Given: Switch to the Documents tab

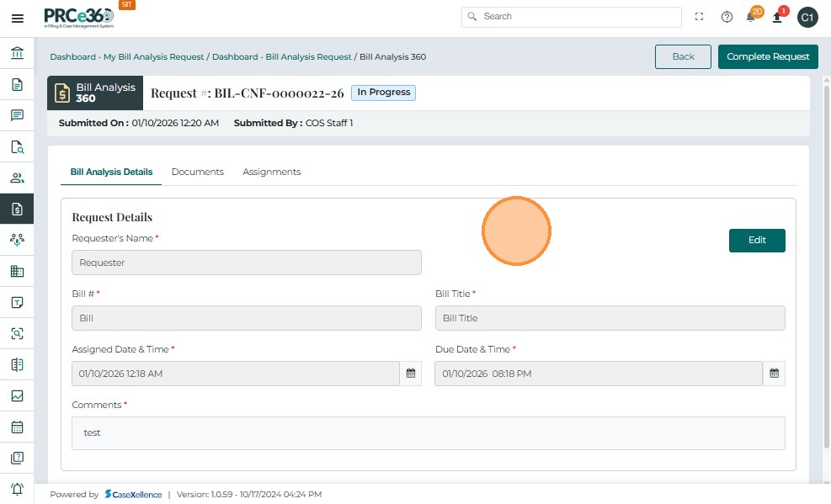Looking at the screenshot, I should 197,172.
